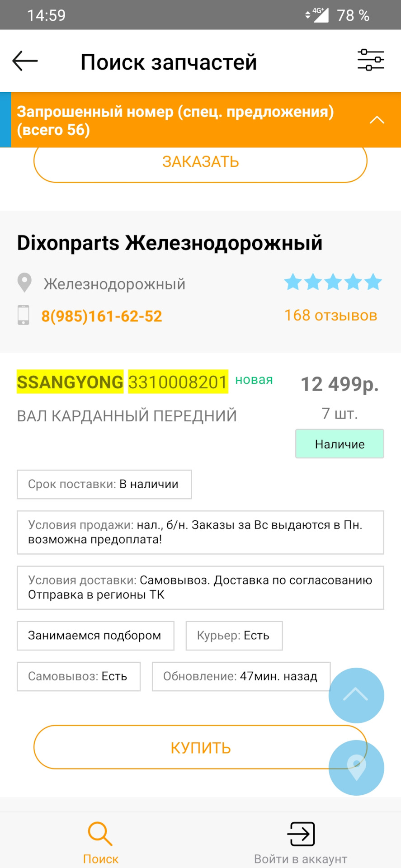The image size is (401, 868).
Task: Tap the back arrow icon
Action: tap(25, 61)
